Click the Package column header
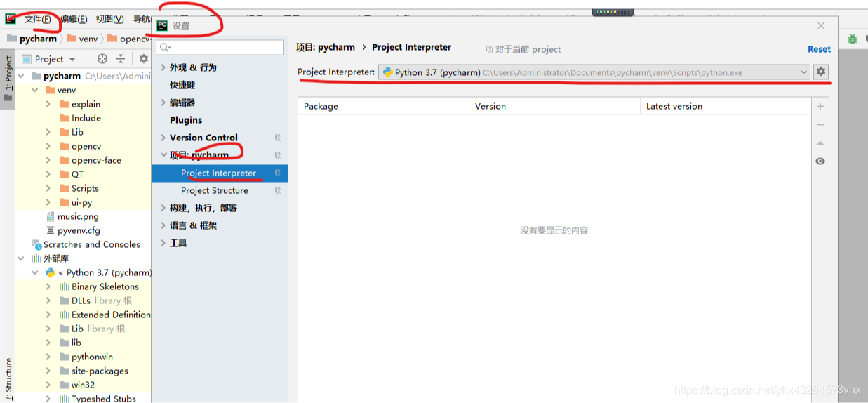Image resolution: width=868 pixels, height=403 pixels. [x=383, y=106]
